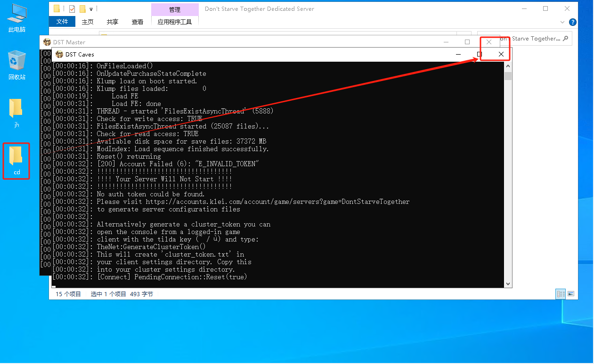Open the Customize Quick Access Toolbar dropdown
The height and width of the screenshot is (364, 594).
tap(91, 9)
